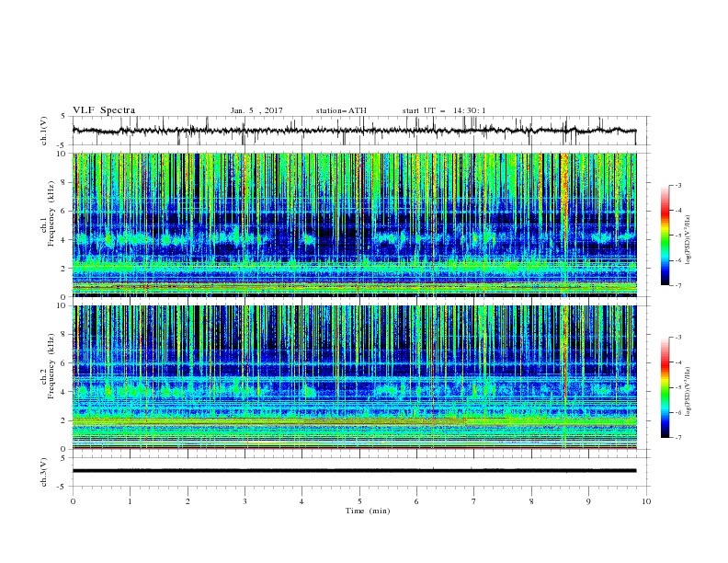728x563 pixels.
Task: Click time axis tick label "1"
Action: coord(130,501)
